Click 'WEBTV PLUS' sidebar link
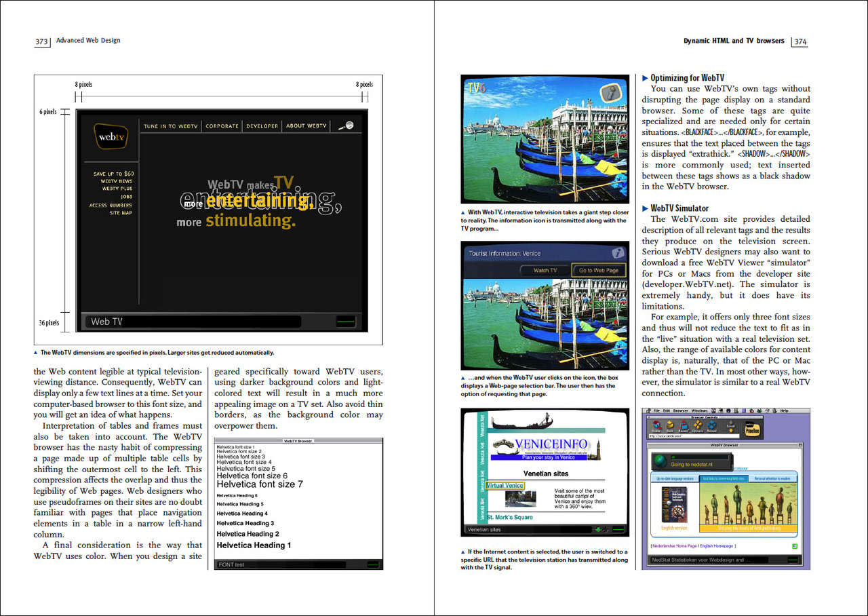The image size is (868, 616). click(x=117, y=189)
